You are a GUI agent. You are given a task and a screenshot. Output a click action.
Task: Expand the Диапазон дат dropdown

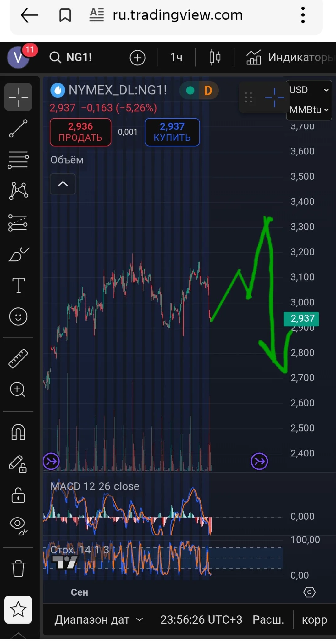(x=99, y=619)
